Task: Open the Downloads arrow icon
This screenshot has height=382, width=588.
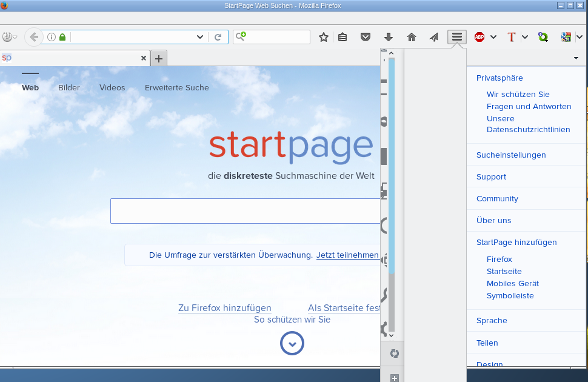Action: [x=389, y=37]
